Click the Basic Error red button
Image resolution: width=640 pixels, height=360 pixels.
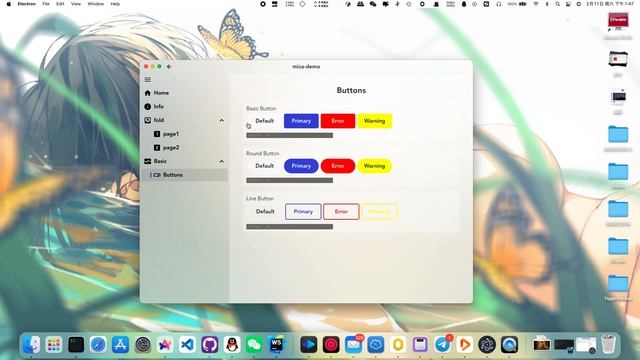point(338,121)
